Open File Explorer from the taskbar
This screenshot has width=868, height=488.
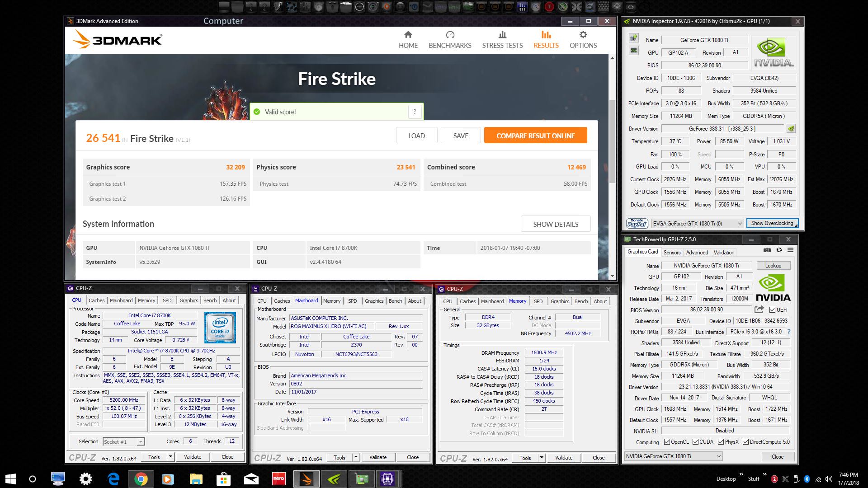point(196,479)
